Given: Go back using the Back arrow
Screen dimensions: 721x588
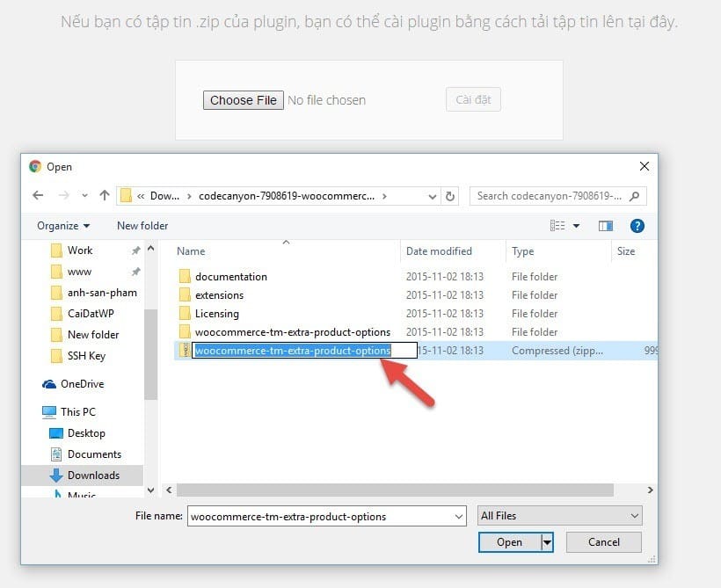Looking at the screenshot, I should (x=38, y=196).
